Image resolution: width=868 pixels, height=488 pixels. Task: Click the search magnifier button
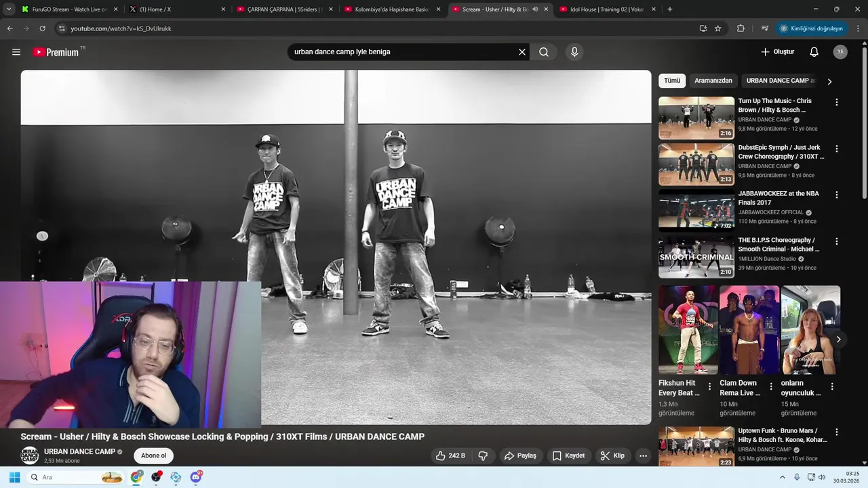(x=544, y=52)
